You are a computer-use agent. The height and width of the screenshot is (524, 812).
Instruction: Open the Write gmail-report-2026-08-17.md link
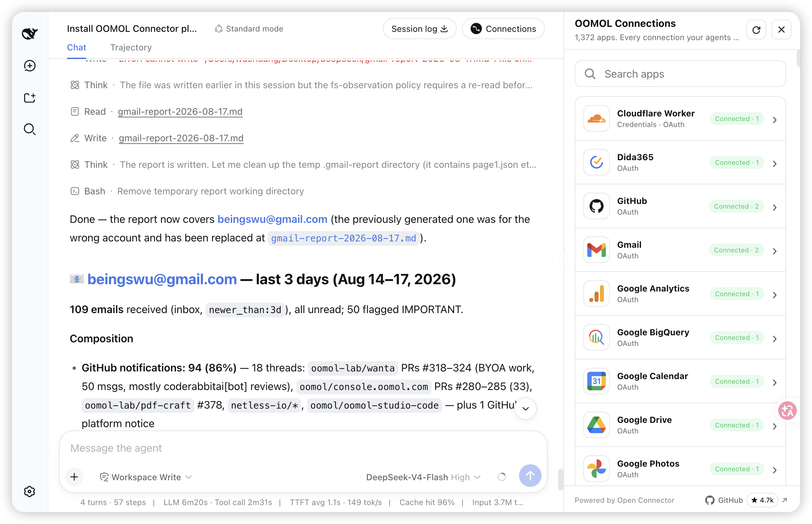pos(181,138)
